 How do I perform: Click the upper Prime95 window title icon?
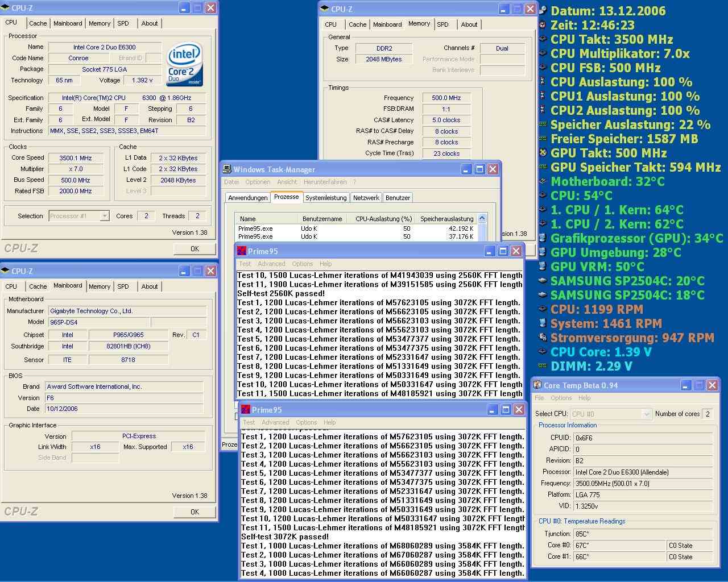(242, 251)
